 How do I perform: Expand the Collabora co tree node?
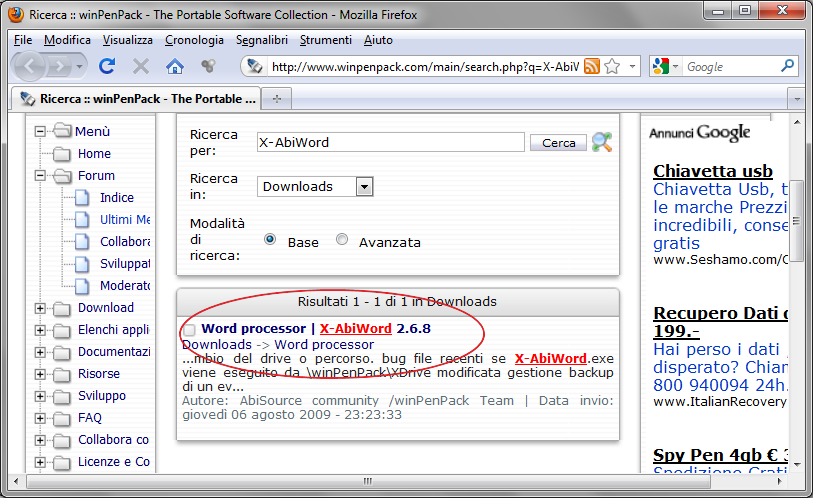coord(40,440)
